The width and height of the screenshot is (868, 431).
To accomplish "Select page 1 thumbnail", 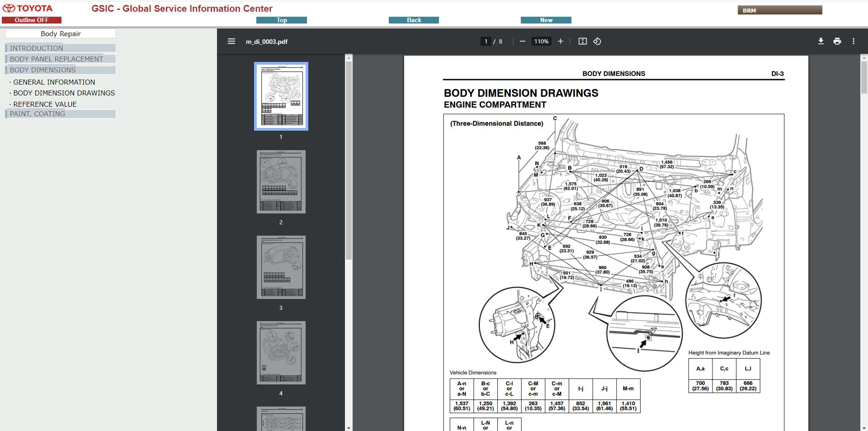I will (281, 96).
